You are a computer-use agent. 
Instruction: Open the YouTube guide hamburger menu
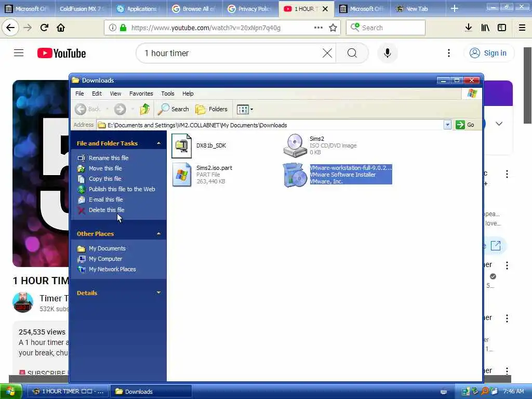pyautogui.click(x=19, y=53)
